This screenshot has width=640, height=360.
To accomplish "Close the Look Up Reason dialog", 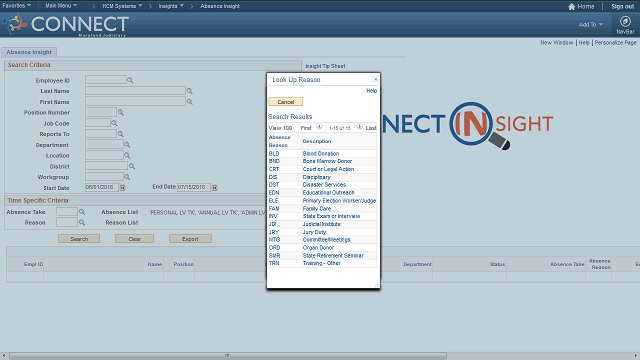I will coord(375,79).
